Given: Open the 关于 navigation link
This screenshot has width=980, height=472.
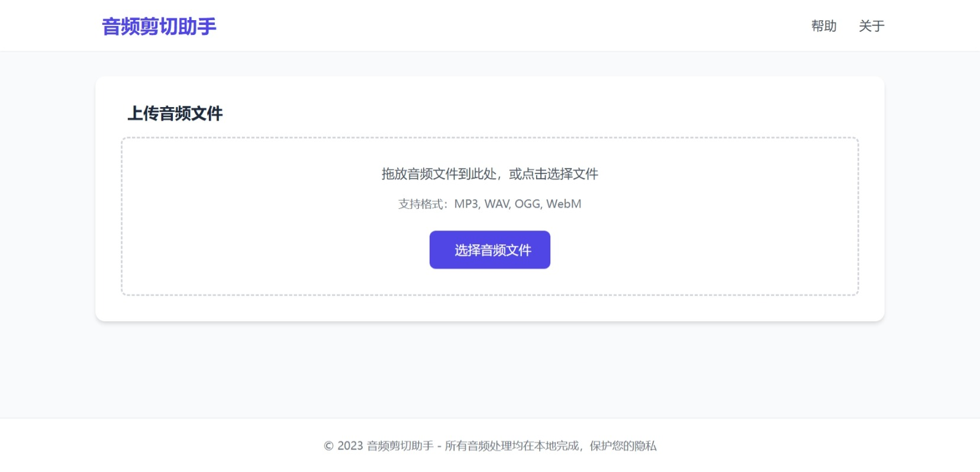Looking at the screenshot, I should [x=871, y=26].
